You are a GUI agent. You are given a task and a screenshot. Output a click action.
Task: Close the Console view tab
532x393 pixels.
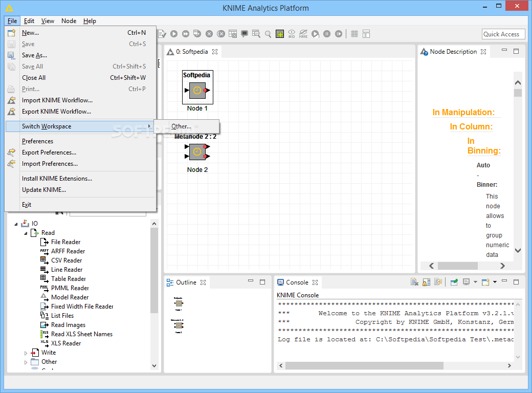click(315, 282)
